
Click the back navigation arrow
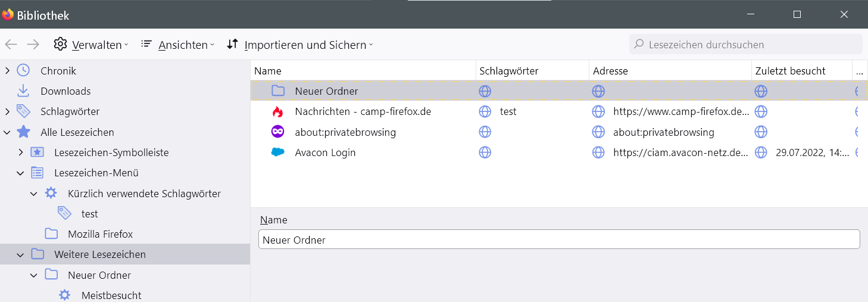[11, 44]
